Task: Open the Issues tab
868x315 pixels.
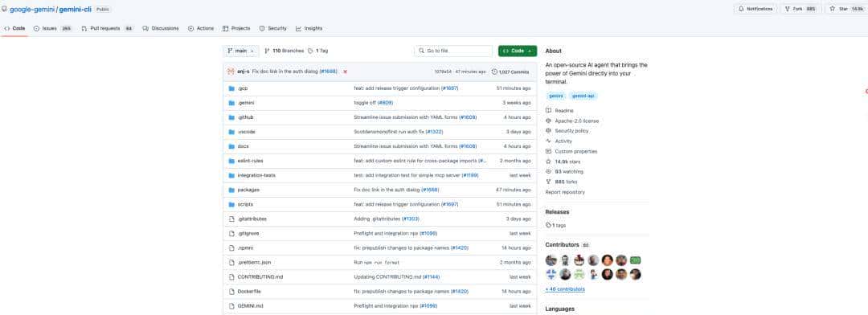Action: click(x=52, y=28)
